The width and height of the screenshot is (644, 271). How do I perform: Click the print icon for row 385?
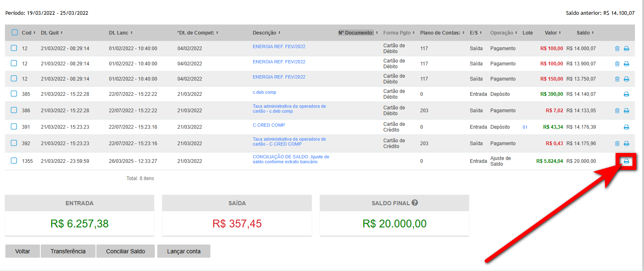click(626, 94)
